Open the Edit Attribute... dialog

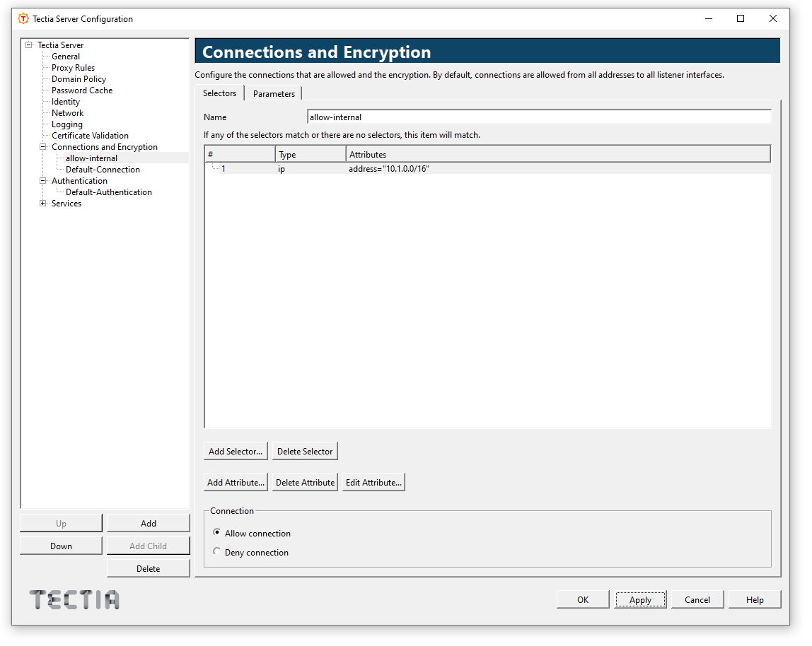[x=373, y=483]
